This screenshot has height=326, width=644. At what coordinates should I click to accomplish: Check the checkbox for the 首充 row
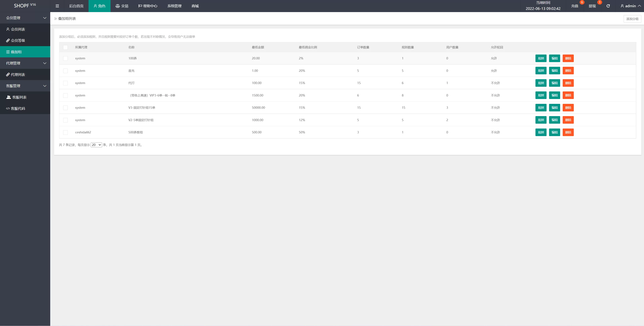[66, 71]
